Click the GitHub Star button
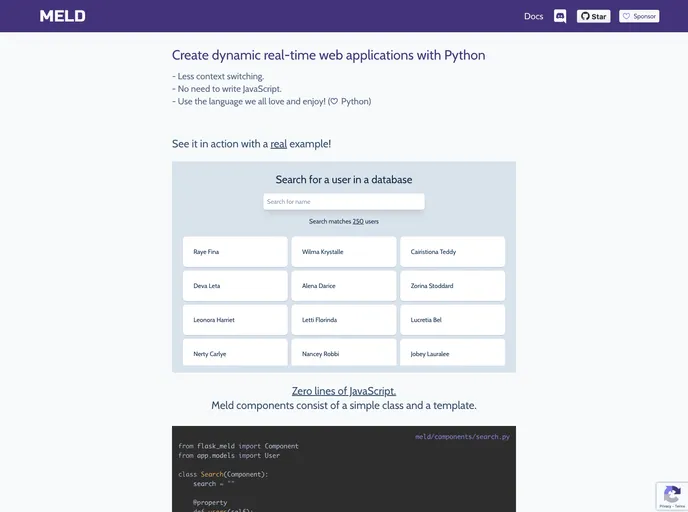Viewport: 688px width, 512px height. 593,16
